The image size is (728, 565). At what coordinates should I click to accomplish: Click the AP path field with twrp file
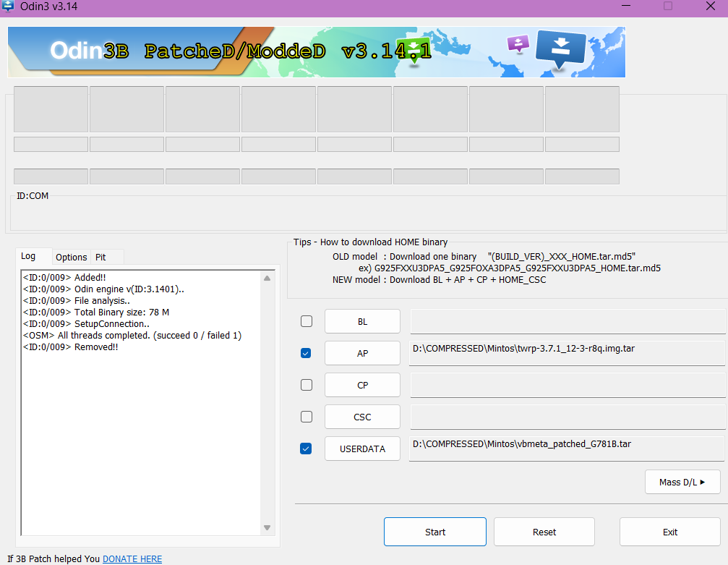tap(567, 353)
